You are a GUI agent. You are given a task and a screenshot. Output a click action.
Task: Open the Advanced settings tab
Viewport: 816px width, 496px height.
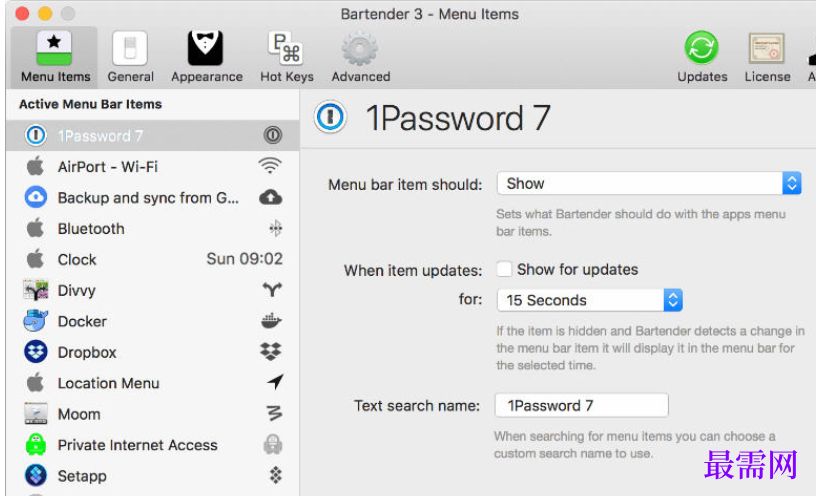(x=361, y=57)
